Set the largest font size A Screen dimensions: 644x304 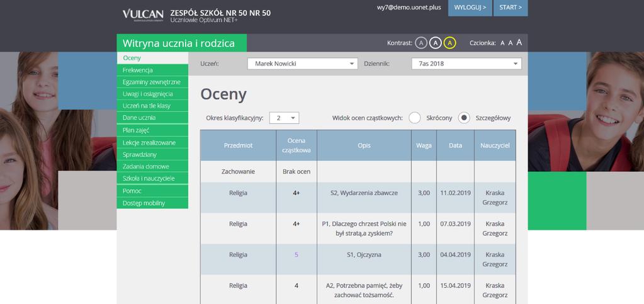pos(519,42)
